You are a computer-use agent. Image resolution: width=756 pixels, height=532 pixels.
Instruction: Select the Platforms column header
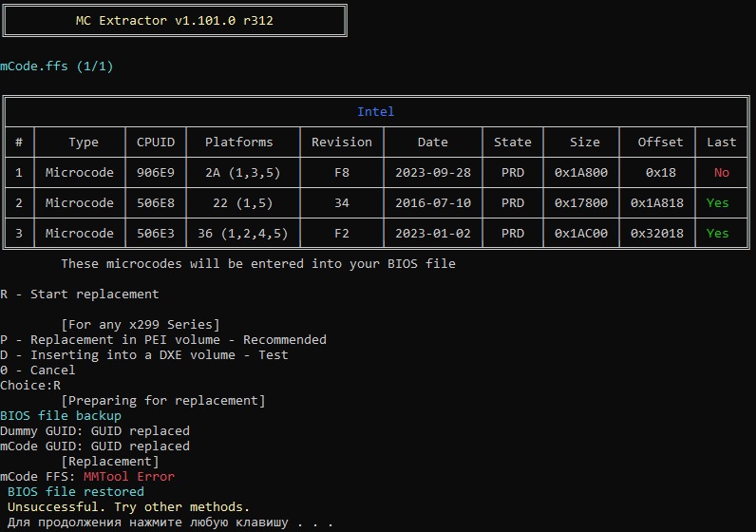pos(239,142)
